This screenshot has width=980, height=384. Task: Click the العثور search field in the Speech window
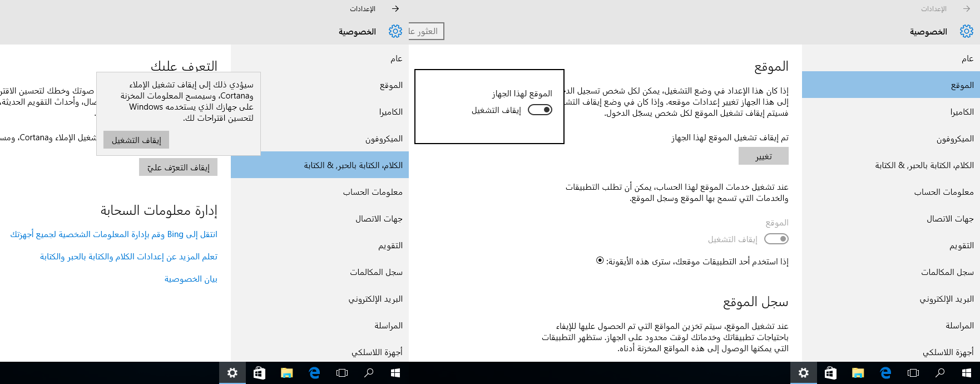[427, 31]
